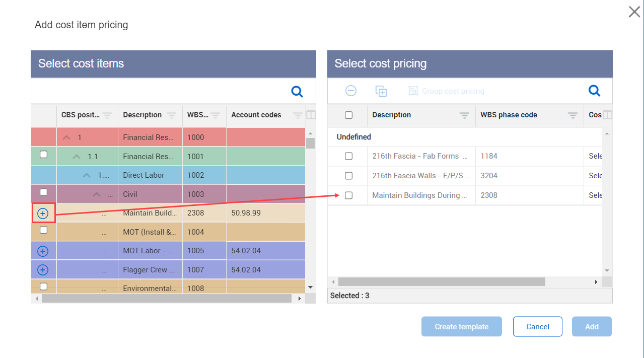Click the plus icon on the Flagger Crew row
The width and height of the screenshot is (644, 358).
(x=43, y=269)
